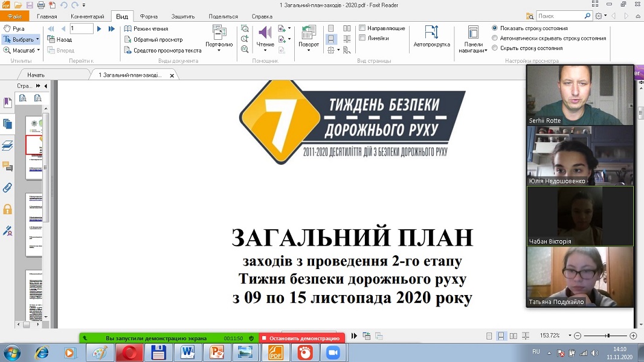Click the Windows Start button
Viewport: 644px width, 362px height.
(x=12, y=352)
